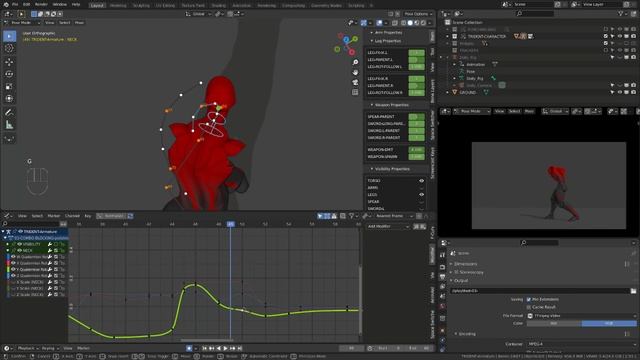Open the graph editor Key menu
Viewport: 640px width, 360px height.
(88, 216)
